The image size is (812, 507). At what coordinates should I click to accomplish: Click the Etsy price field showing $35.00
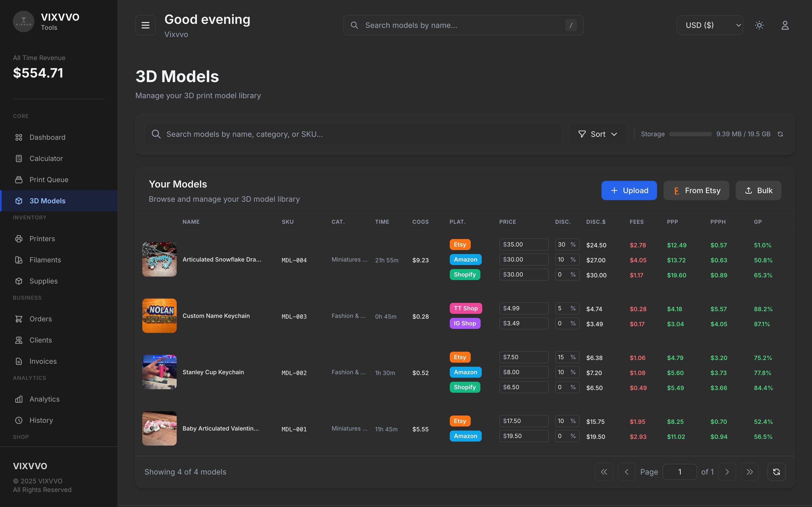523,244
